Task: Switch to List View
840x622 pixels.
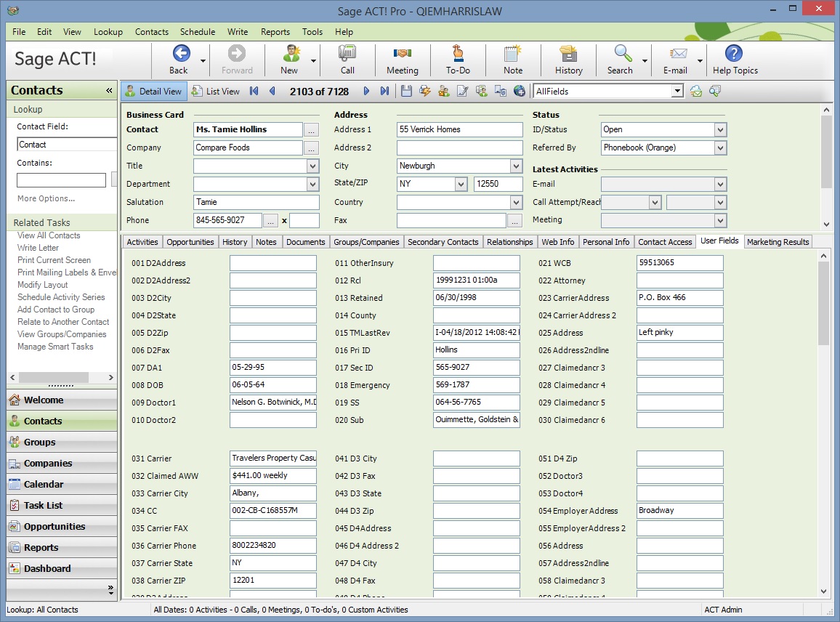Action: 216,91
